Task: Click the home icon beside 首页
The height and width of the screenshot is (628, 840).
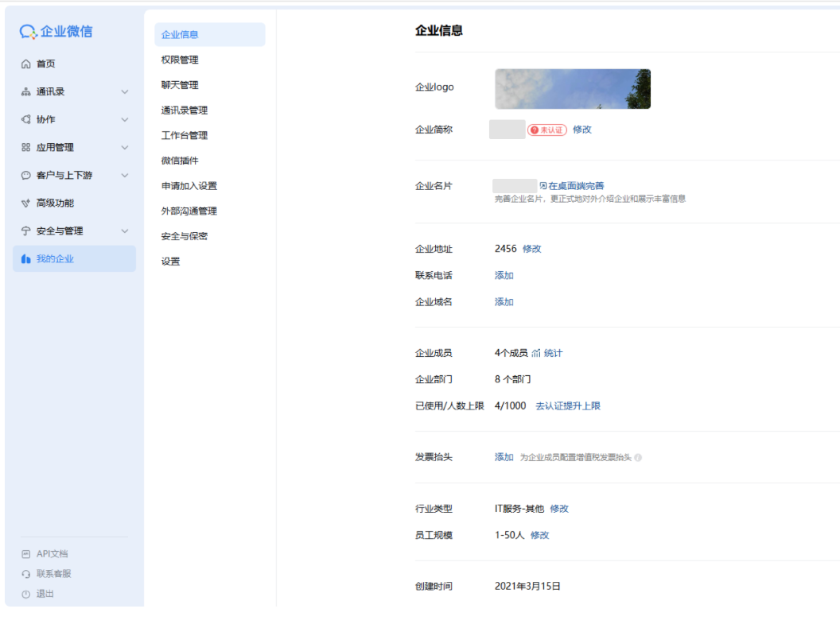Action: (25, 64)
